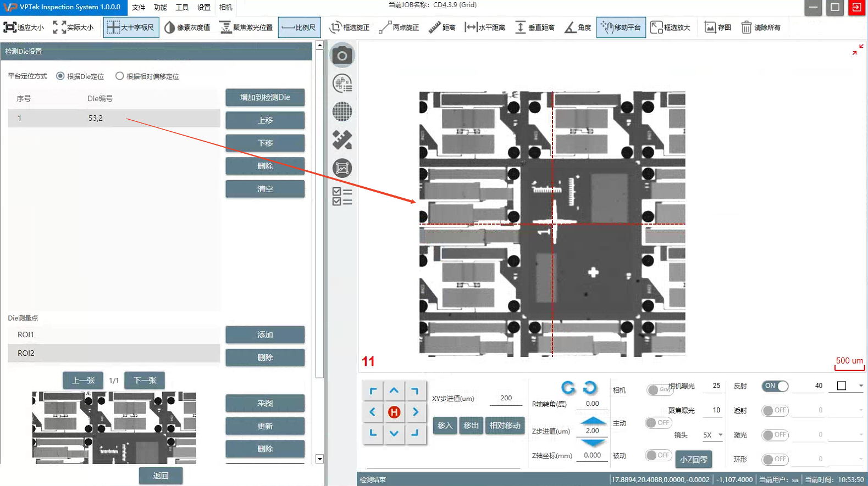868x486 pixels.
Task: Click the red H home stage button
Action: pyautogui.click(x=394, y=412)
